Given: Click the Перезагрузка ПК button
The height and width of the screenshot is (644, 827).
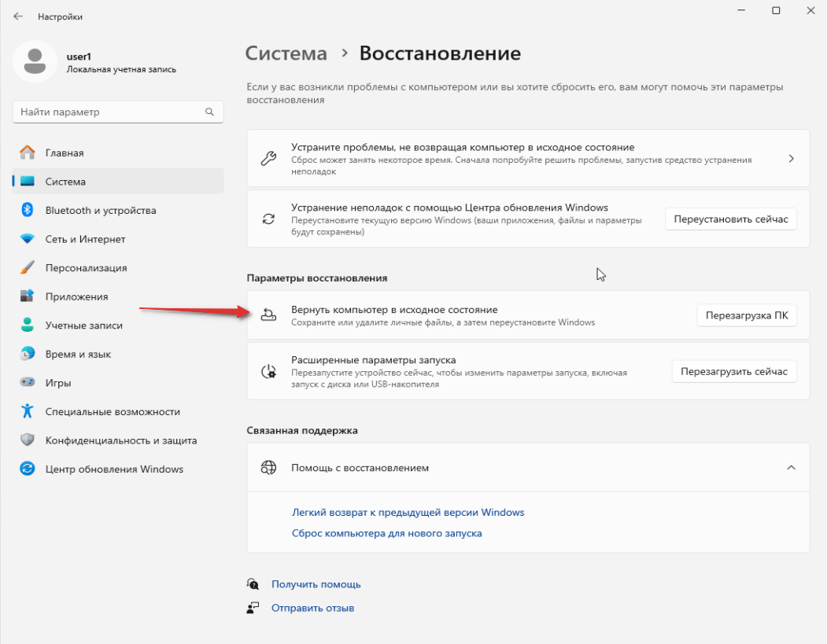Looking at the screenshot, I should [747, 315].
